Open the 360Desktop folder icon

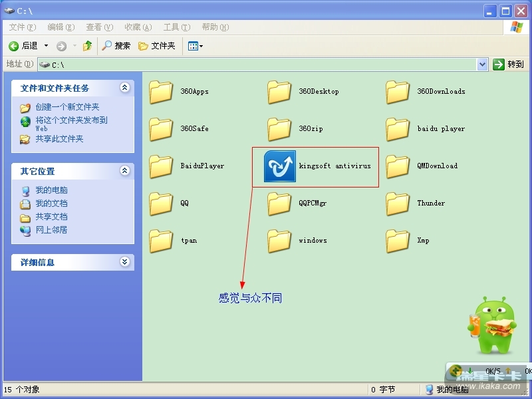click(x=279, y=92)
